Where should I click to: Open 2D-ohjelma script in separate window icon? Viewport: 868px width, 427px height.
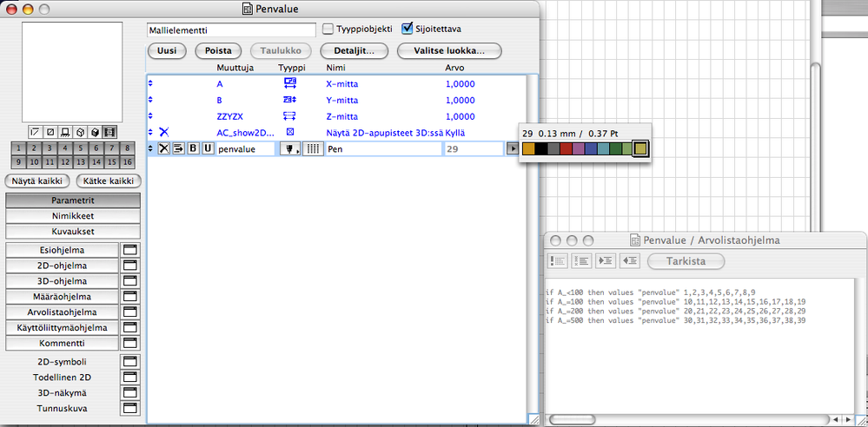130,266
